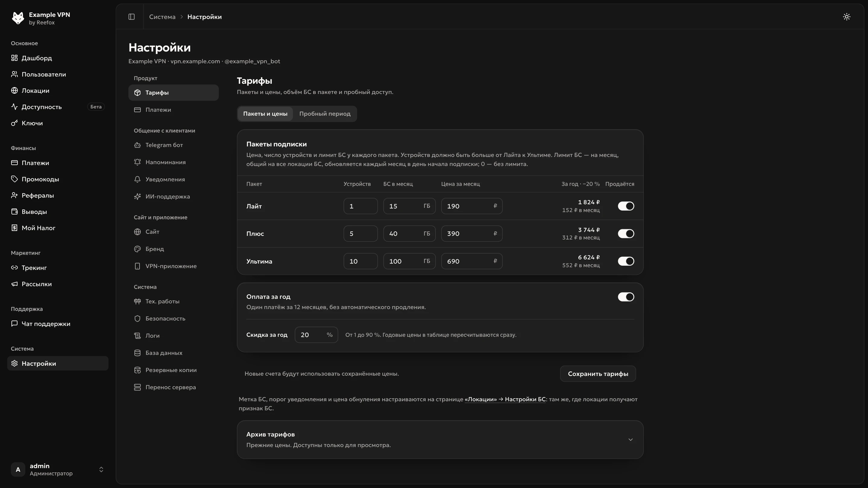Expand the Архив тарифов section
868x488 pixels.
point(440,440)
